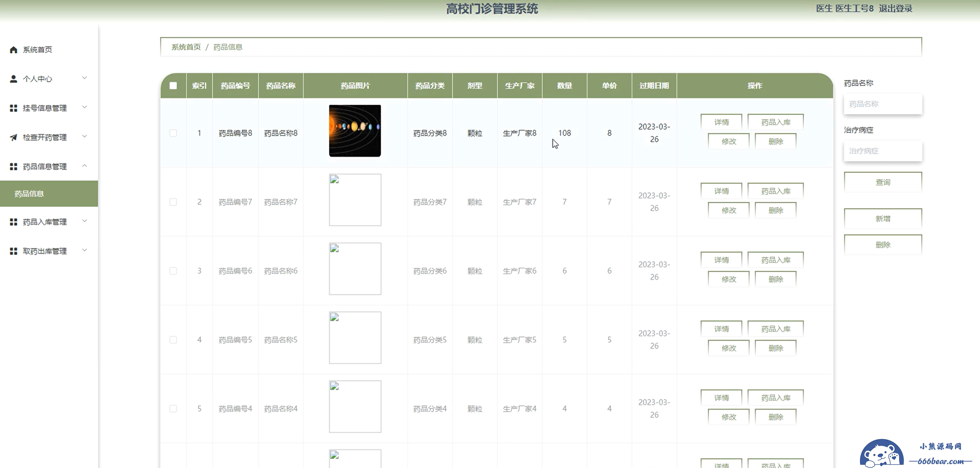Click the 生产厂家8 cell
Image resolution: width=980 pixels, height=468 pixels.
coord(520,133)
